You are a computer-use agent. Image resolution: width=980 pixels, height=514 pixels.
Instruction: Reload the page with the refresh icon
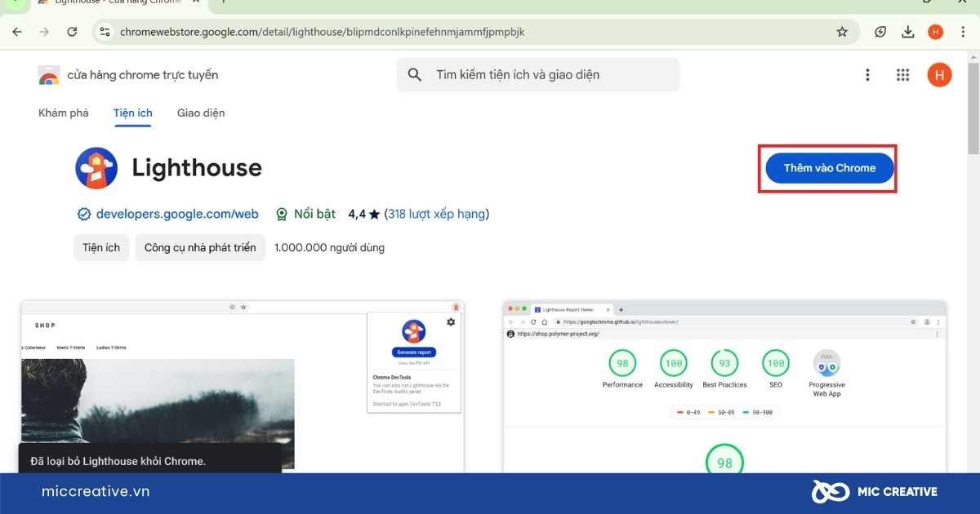click(72, 32)
